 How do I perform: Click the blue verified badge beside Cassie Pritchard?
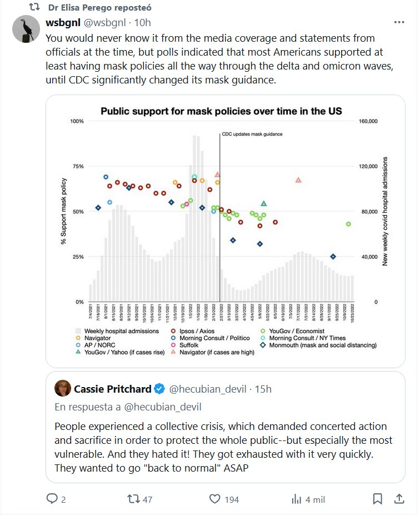[159, 388]
